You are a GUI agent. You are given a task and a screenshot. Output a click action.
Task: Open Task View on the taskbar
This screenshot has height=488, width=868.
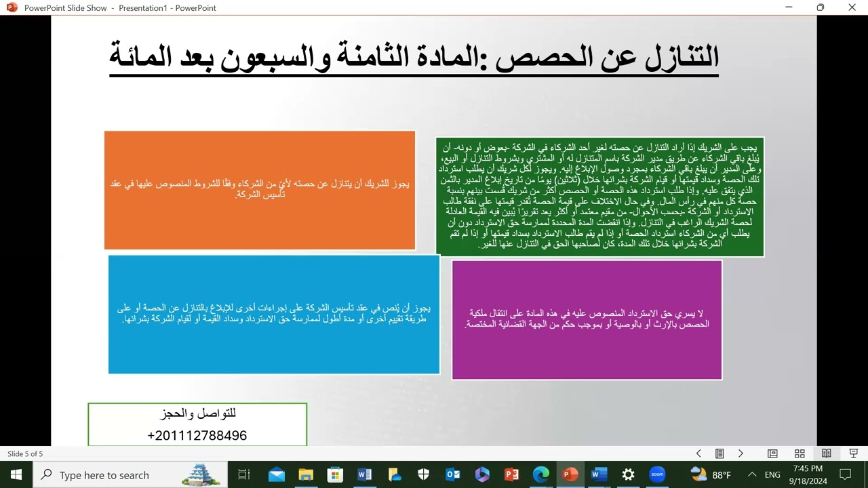[244, 474]
